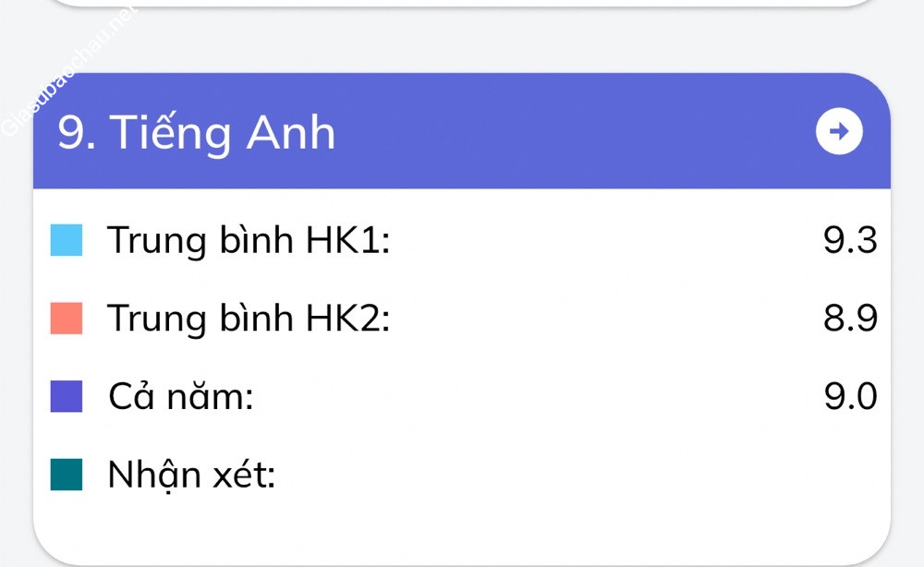
Task: Click the "Trung bình HK2:" label
Action: click(x=249, y=319)
